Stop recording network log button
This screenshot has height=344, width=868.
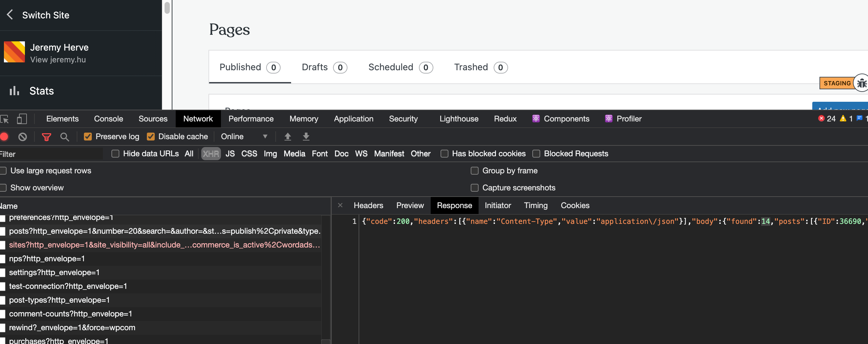4,137
